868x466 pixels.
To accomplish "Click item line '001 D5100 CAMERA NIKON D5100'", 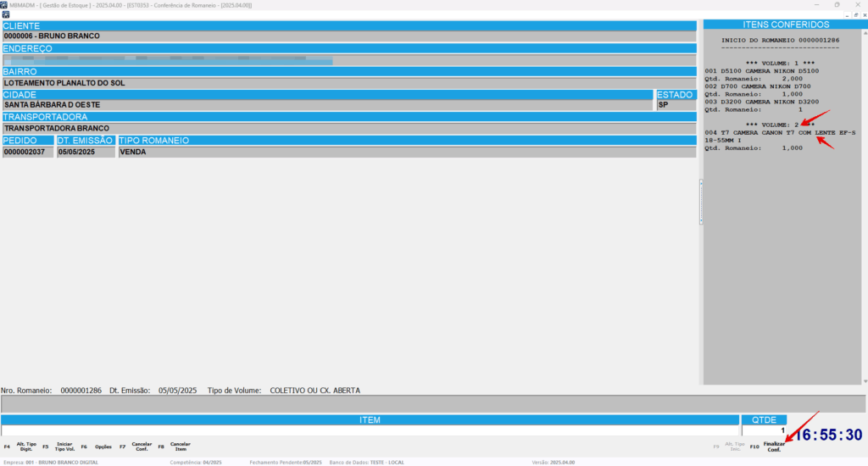I will click(x=762, y=71).
